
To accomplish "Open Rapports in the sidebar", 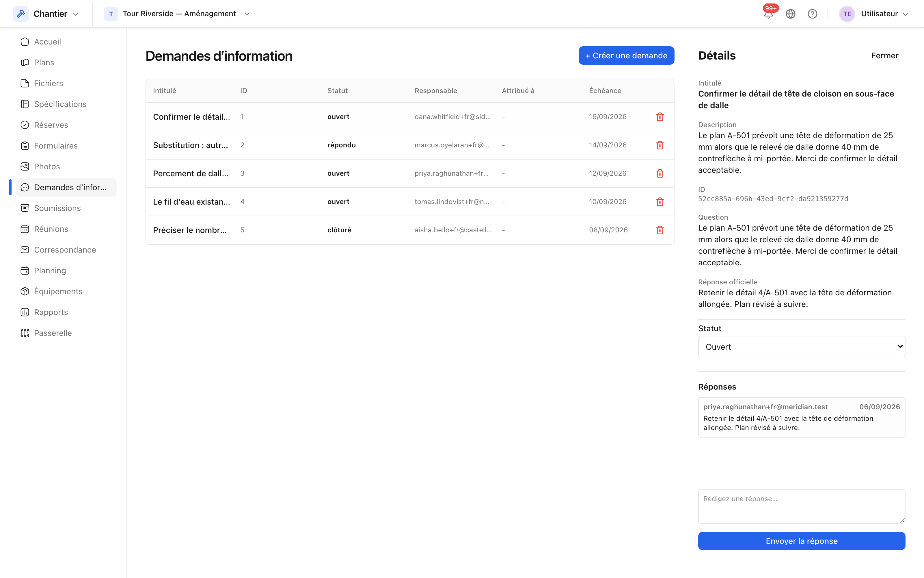I will (x=66, y=312).
